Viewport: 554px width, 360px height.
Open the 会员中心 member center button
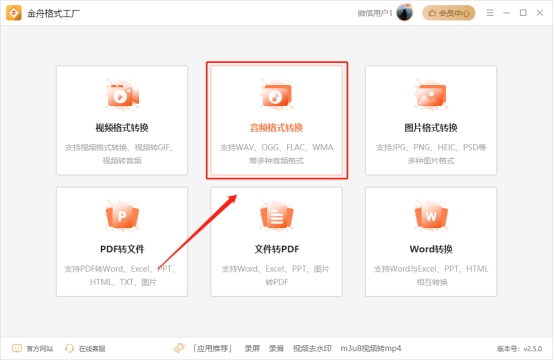coord(449,13)
